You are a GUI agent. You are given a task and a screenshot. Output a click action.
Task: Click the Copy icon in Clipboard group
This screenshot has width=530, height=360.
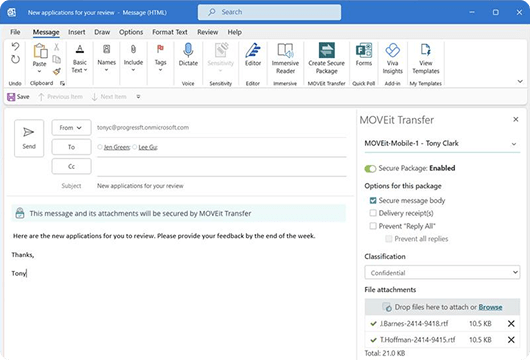tap(57, 59)
